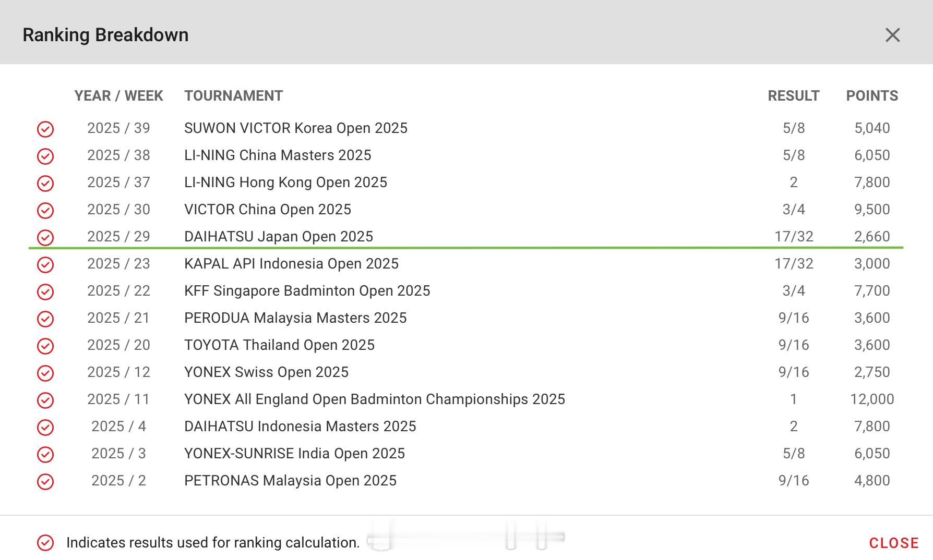Image resolution: width=933 pixels, height=560 pixels.
Task: Click the 12,000 points value for All England
Action: [872, 399]
